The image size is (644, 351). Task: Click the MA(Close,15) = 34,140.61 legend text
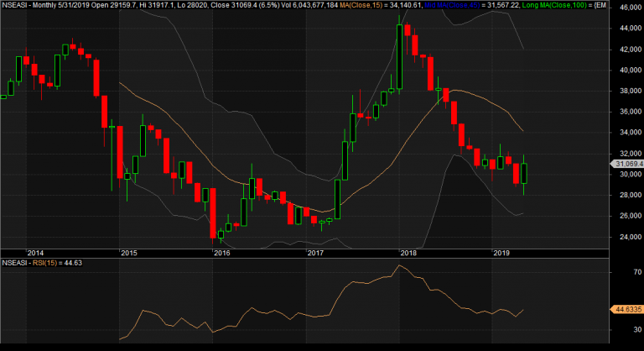pyautogui.click(x=381, y=5)
